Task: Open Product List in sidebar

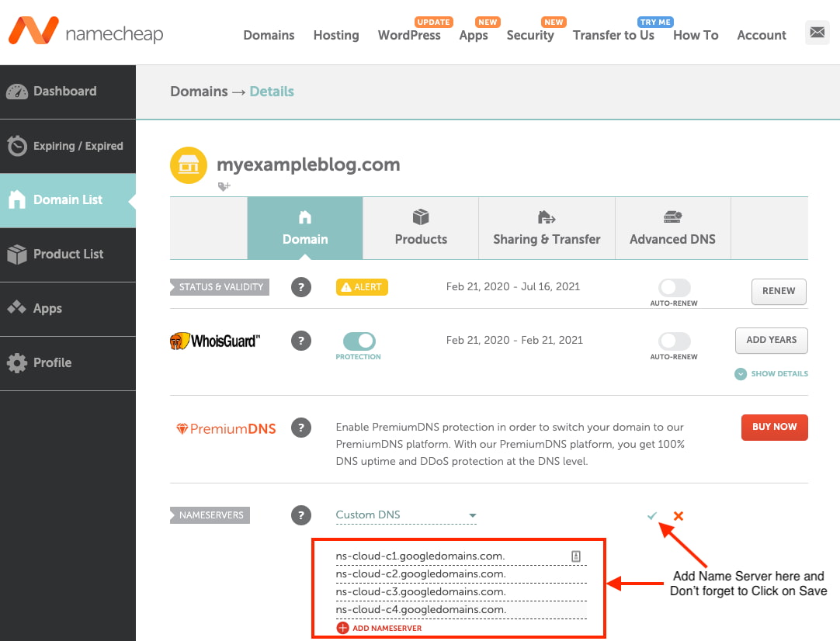Action: pos(68,255)
